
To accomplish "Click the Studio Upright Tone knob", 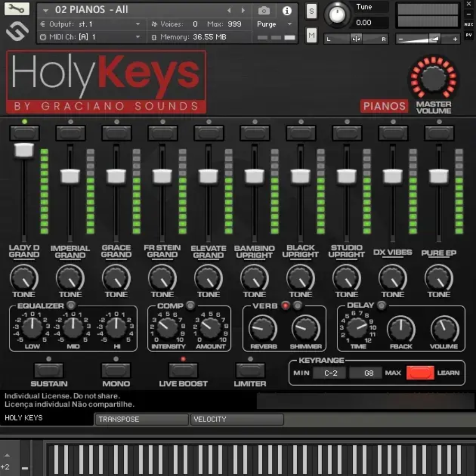I will tap(346, 278).
